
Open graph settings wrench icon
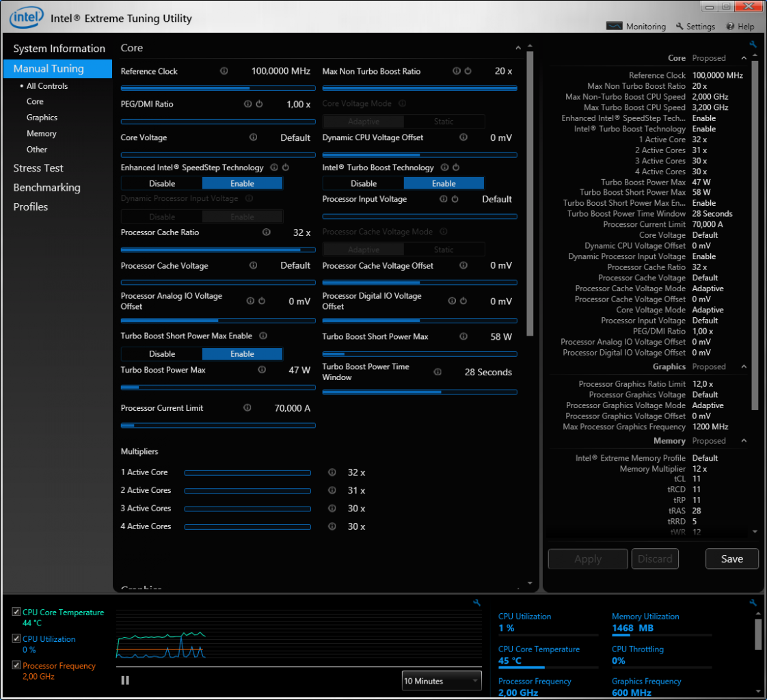476,603
